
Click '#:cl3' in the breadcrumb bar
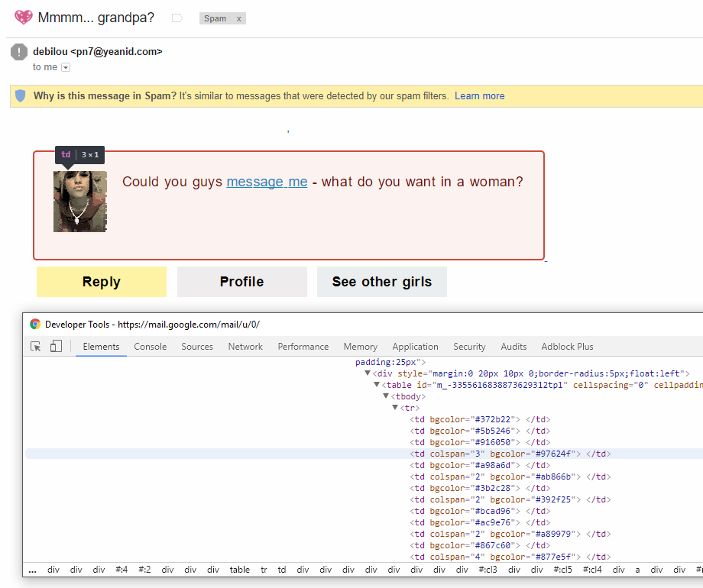488,570
